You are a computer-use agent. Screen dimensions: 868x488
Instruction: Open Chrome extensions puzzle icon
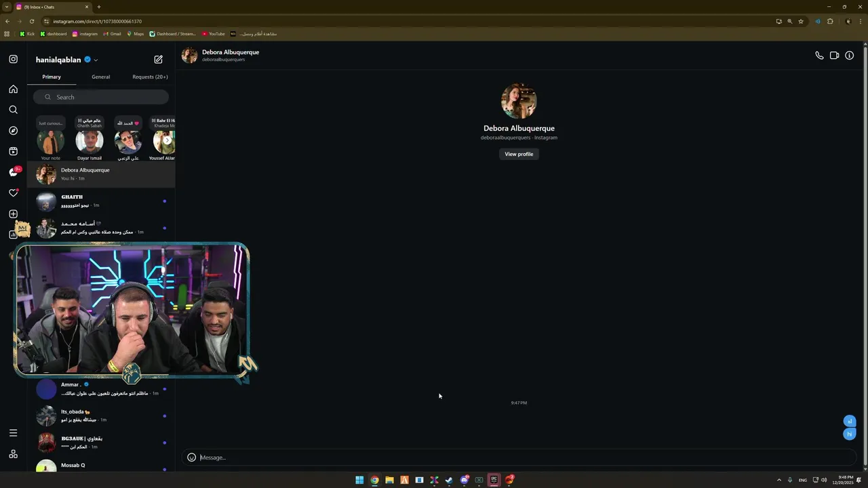[830, 21]
